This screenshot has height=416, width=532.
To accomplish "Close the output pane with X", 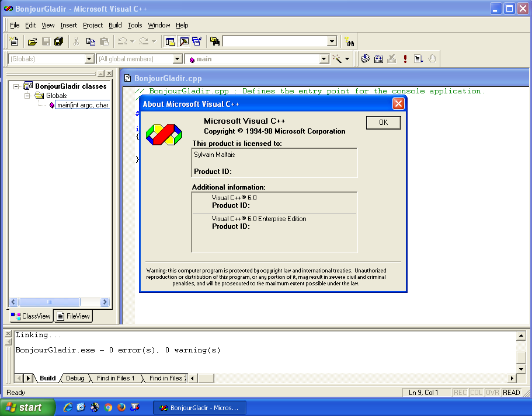I will tap(8, 334).
